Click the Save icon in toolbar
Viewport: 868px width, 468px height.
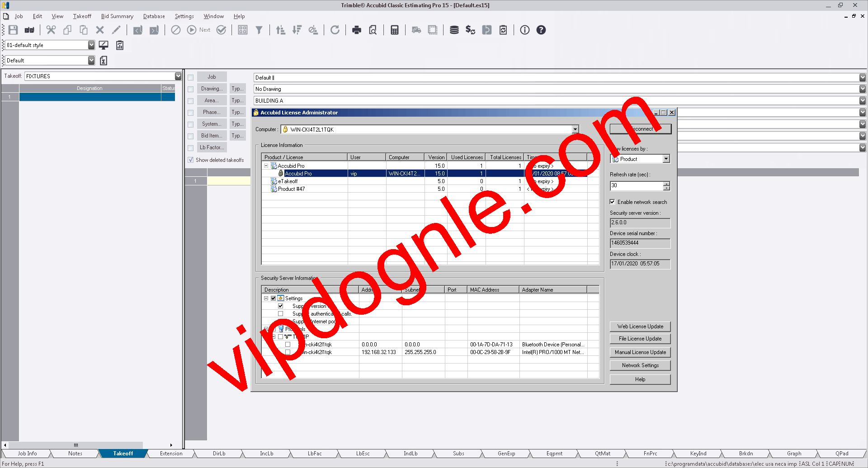click(13, 30)
